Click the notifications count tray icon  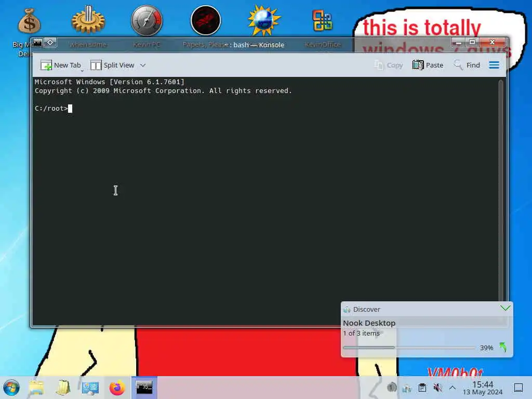point(391,387)
